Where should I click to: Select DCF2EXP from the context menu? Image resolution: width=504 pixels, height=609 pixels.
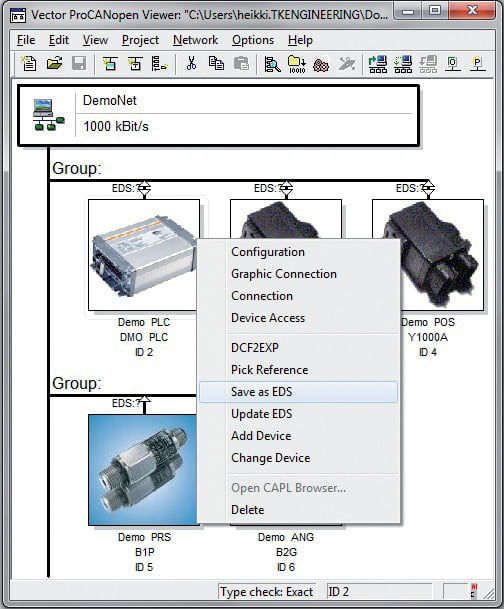pos(298,348)
